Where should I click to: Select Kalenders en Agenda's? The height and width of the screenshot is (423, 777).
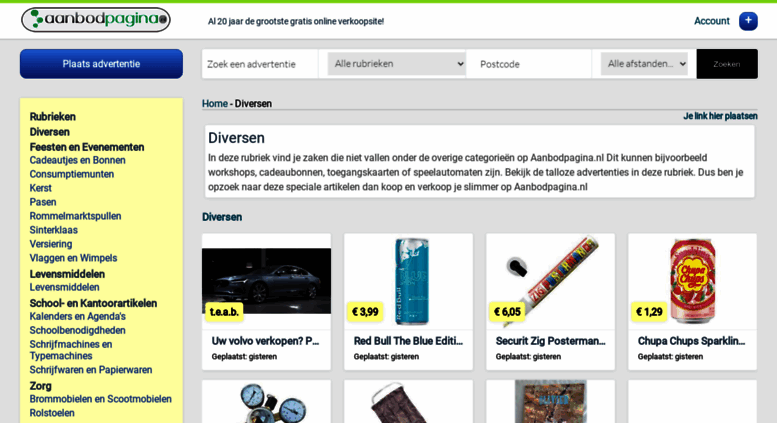77,316
